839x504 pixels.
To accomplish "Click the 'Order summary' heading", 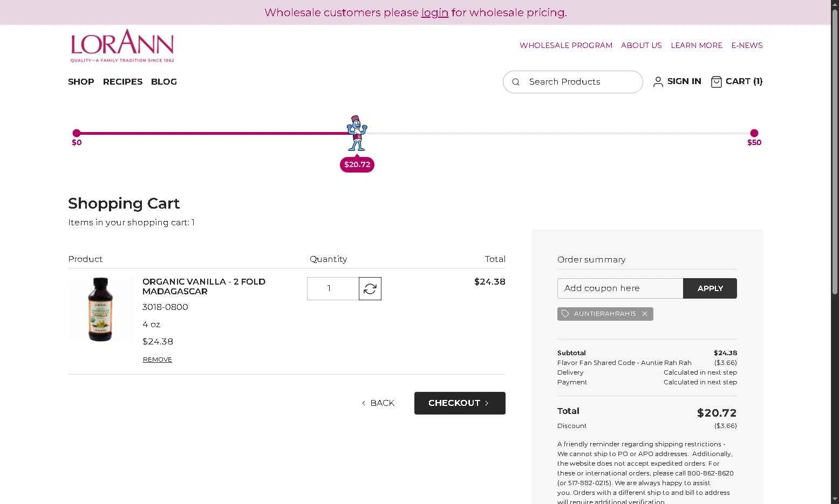I will point(591,260).
